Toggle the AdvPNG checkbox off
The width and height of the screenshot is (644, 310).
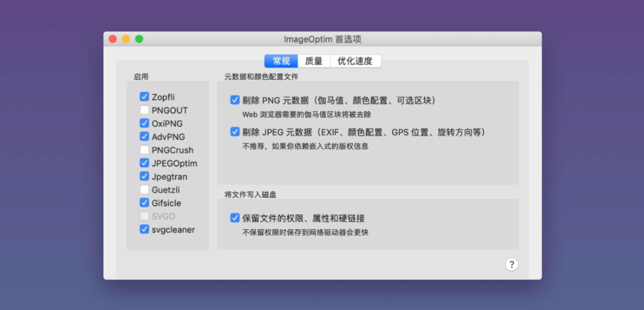click(x=145, y=137)
